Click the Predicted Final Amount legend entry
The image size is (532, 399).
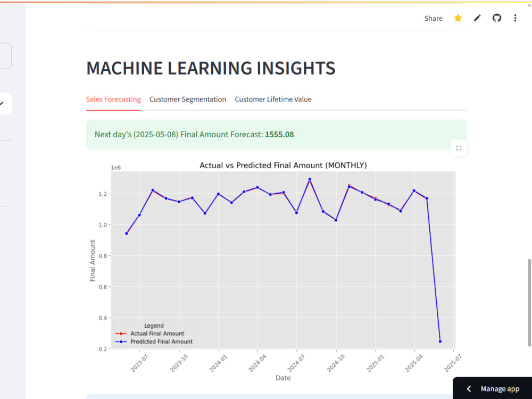pos(154,342)
